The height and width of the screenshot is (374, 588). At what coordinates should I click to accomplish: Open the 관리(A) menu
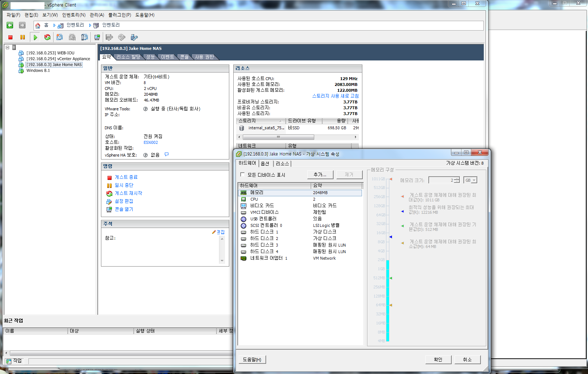(97, 15)
